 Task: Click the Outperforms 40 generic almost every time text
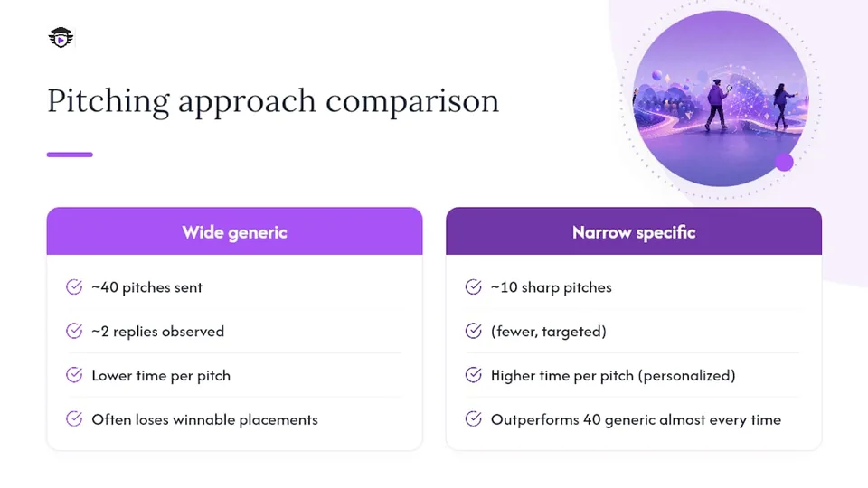coord(636,420)
